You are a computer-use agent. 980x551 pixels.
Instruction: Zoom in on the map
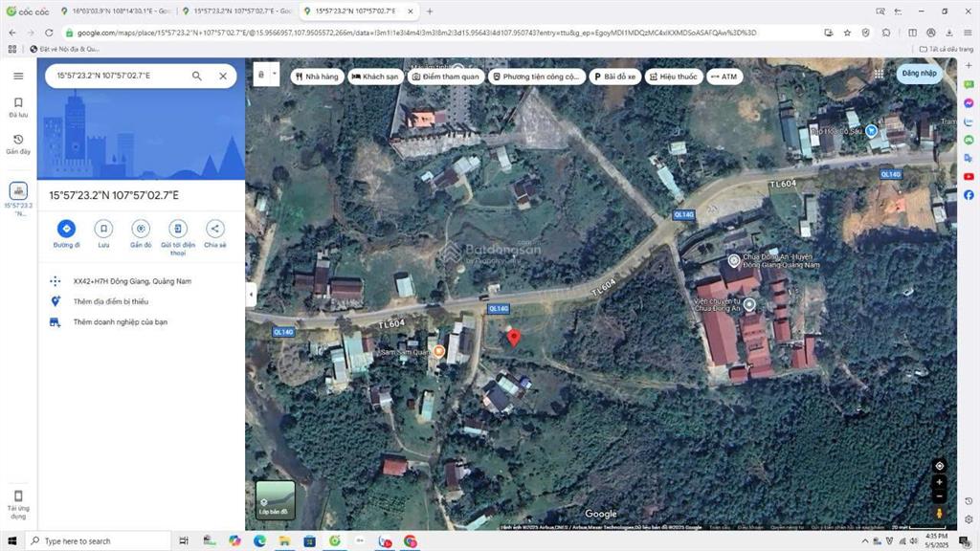(940, 482)
